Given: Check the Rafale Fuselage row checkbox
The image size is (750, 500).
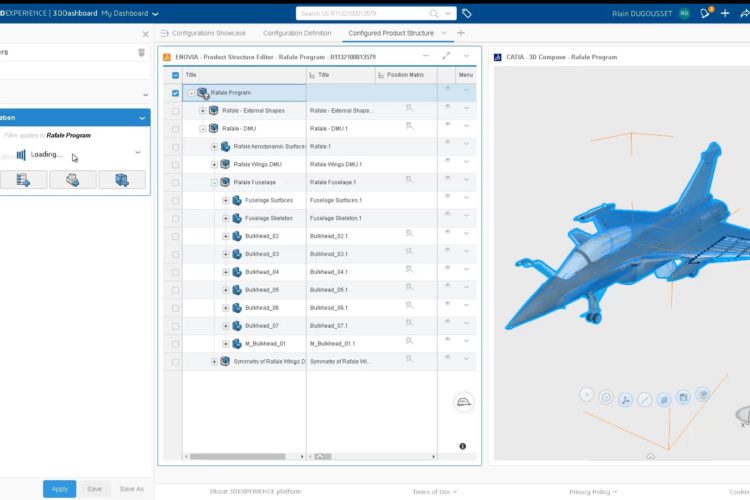Looking at the screenshot, I should (x=175, y=183).
